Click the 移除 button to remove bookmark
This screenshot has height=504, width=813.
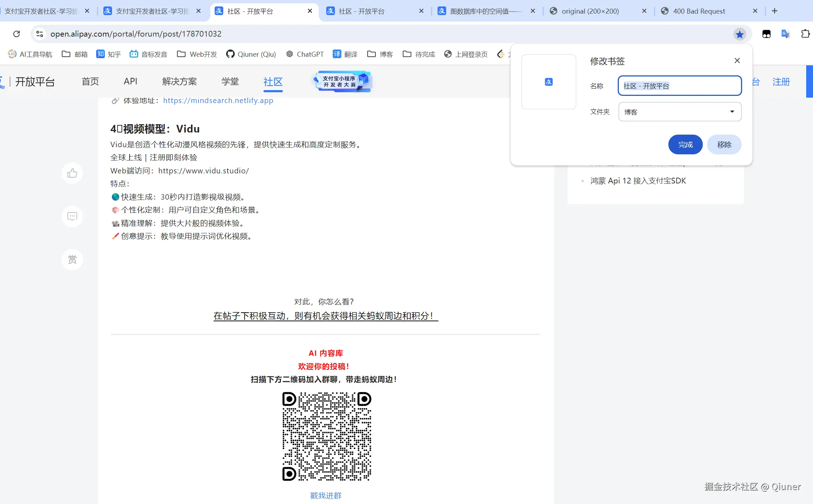[724, 145]
